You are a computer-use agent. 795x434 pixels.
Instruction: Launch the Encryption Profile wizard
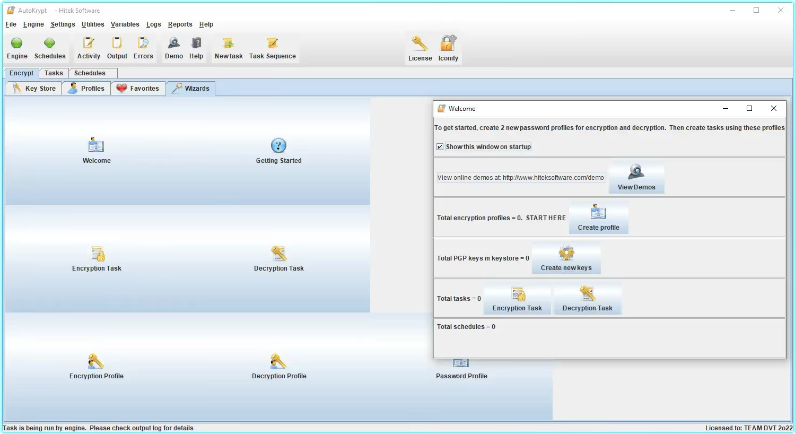coord(96,366)
